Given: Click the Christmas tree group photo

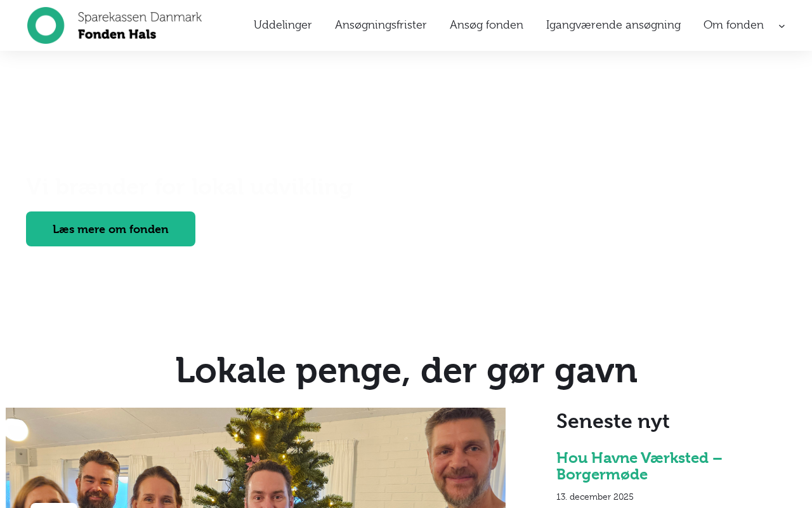Looking at the screenshot, I should tap(256, 458).
